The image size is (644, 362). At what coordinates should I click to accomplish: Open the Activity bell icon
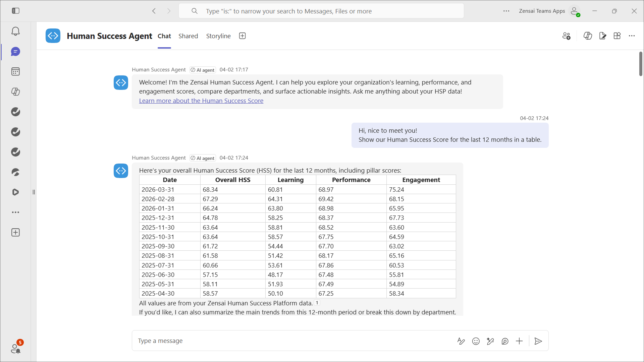tap(15, 32)
